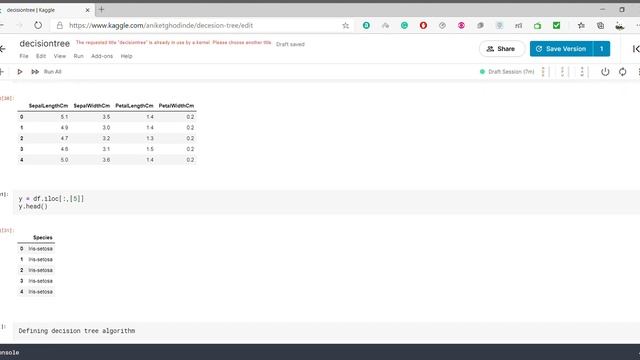This screenshot has height=360, width=640.
Task: Click the 5.1 sepal length value
Action: coord(64,117)
